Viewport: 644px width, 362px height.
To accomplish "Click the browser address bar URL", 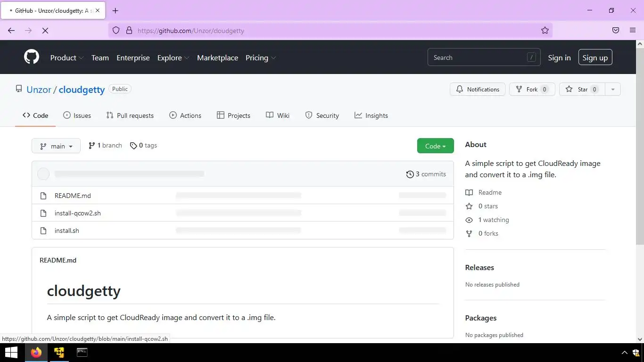I will click(x=191, y=31).
